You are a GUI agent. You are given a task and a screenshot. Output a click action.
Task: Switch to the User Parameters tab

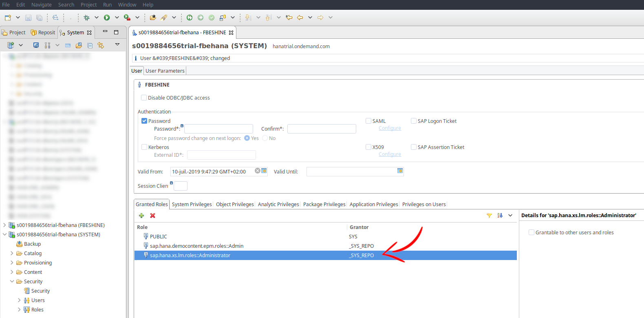165,71
